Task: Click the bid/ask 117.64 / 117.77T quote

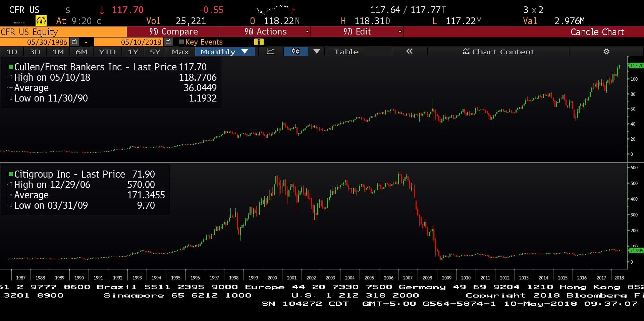Action: click(x=408, y=10)
